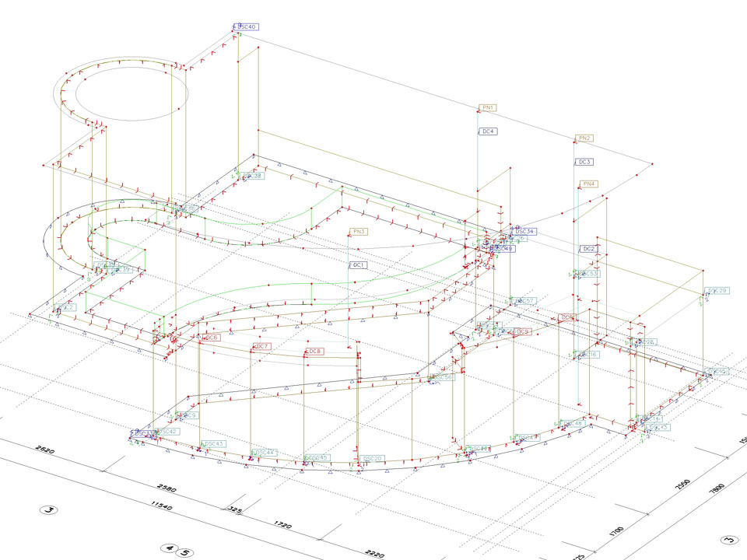The image size is (747, 560).
Task: Select the DSC29 node label
Action: 717,291
